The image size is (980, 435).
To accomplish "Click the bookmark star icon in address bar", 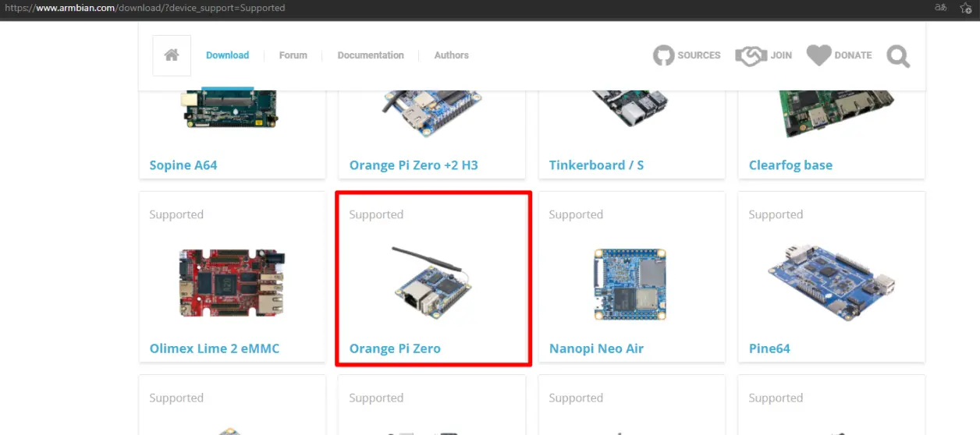I will click(x=965, y=8).
